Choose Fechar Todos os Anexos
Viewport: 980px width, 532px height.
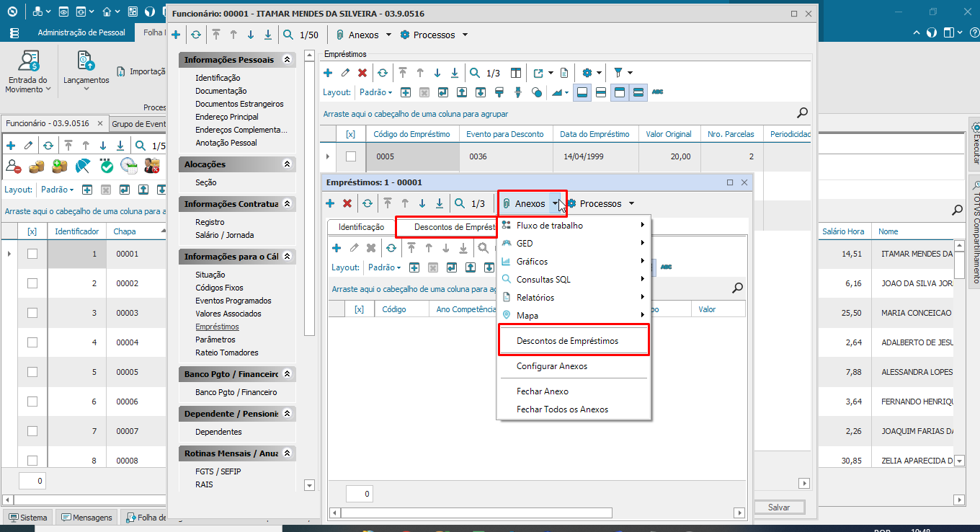pyautogui.click(x=574, y=409)
